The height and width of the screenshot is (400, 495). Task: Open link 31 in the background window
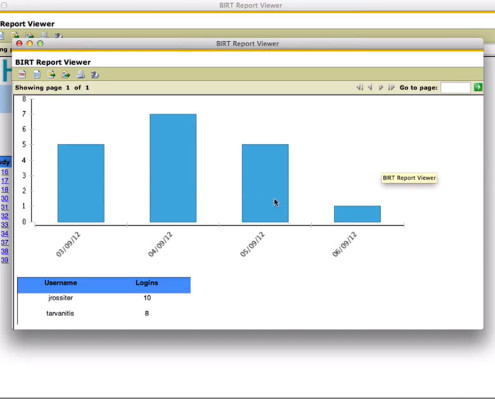pyautogui.click(x=5, y=207)
